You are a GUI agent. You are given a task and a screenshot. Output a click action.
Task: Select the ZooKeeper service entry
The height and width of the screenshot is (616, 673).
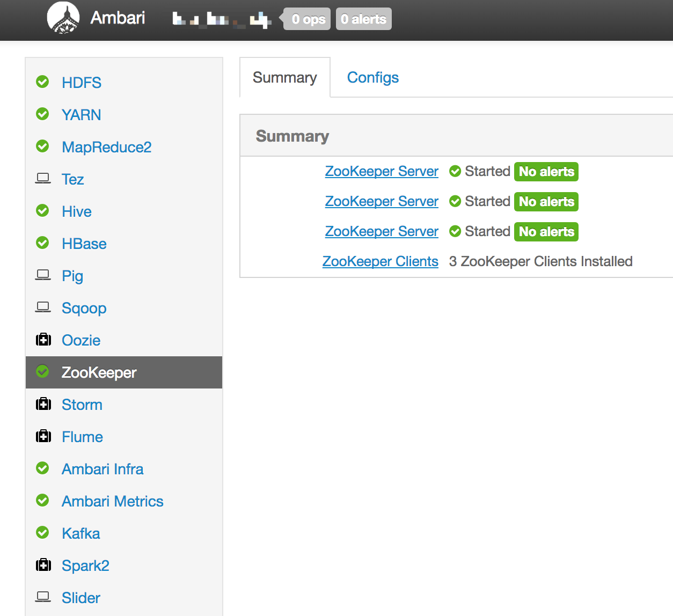124,372
